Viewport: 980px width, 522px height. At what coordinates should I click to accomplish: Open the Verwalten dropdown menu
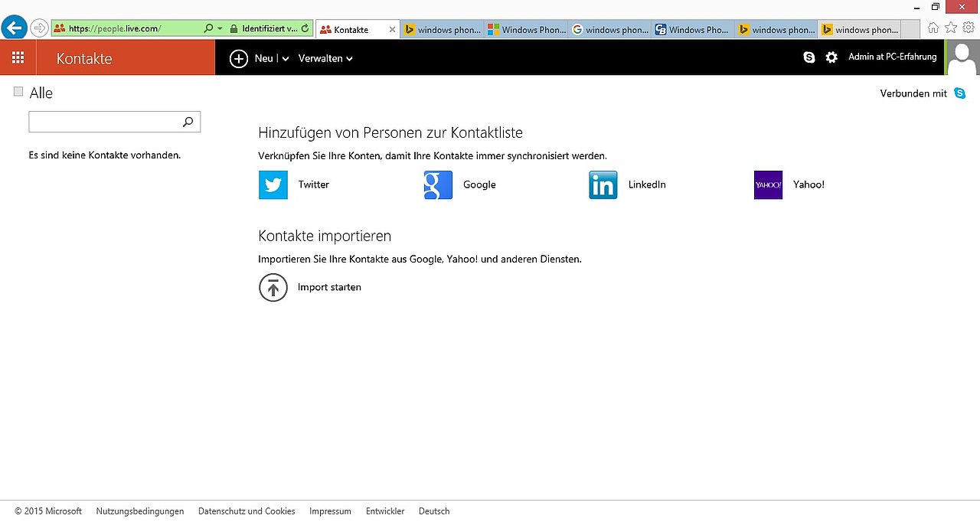pos(325,58)
